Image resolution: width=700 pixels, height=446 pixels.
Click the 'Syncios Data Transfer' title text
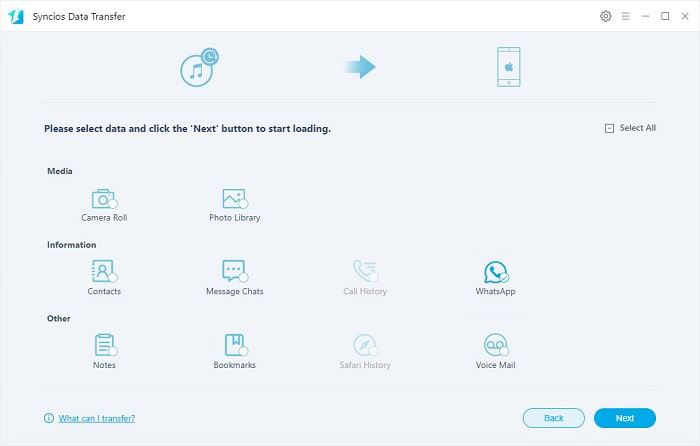(x=79, y=17)
